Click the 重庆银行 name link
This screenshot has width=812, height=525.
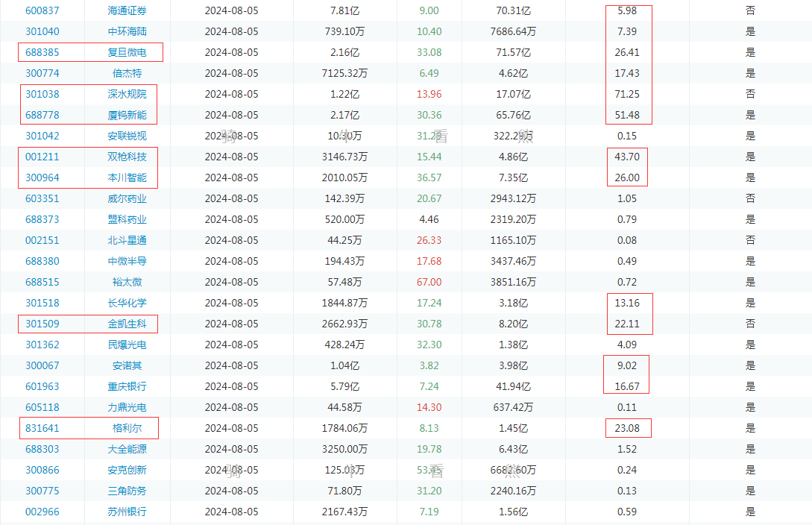point(127,387)
